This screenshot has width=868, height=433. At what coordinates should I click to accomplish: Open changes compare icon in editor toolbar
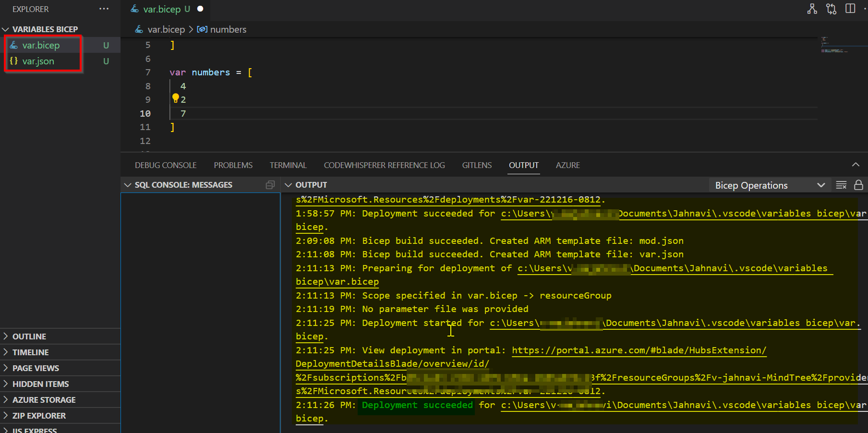tap(831, 9)
